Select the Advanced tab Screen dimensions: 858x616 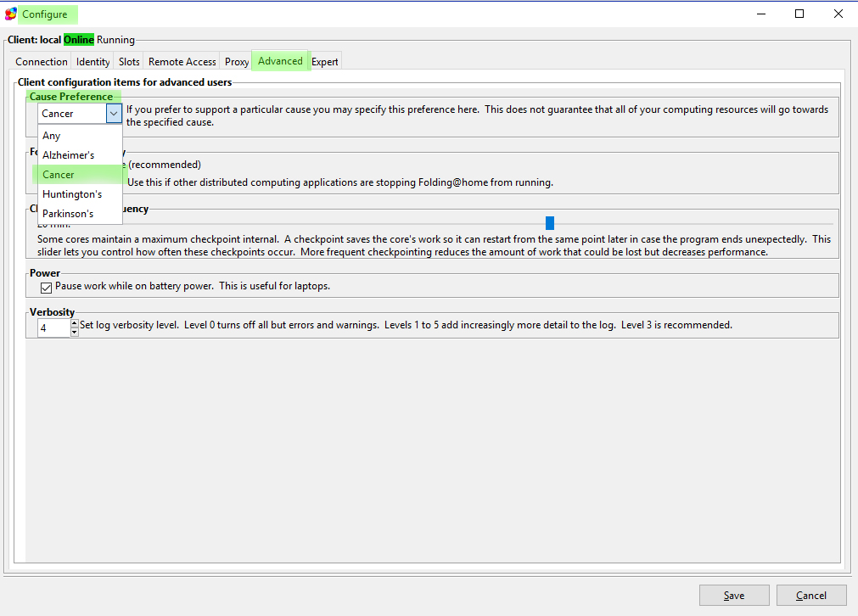pos(280,61)
